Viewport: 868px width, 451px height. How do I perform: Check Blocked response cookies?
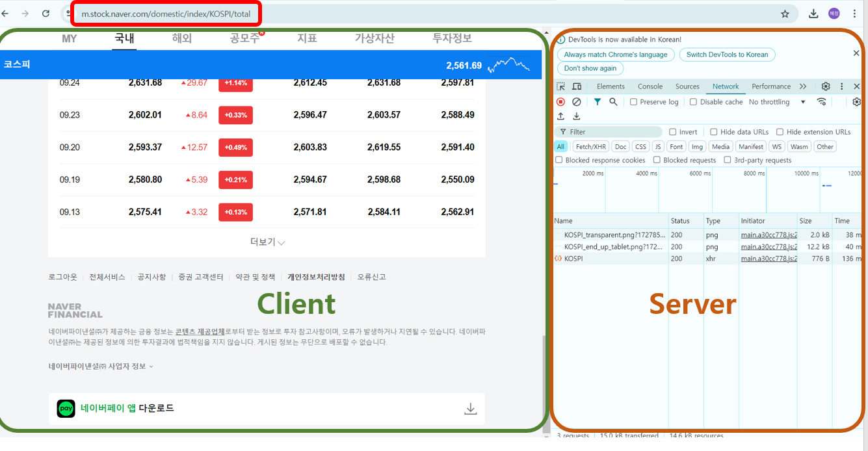559,160
